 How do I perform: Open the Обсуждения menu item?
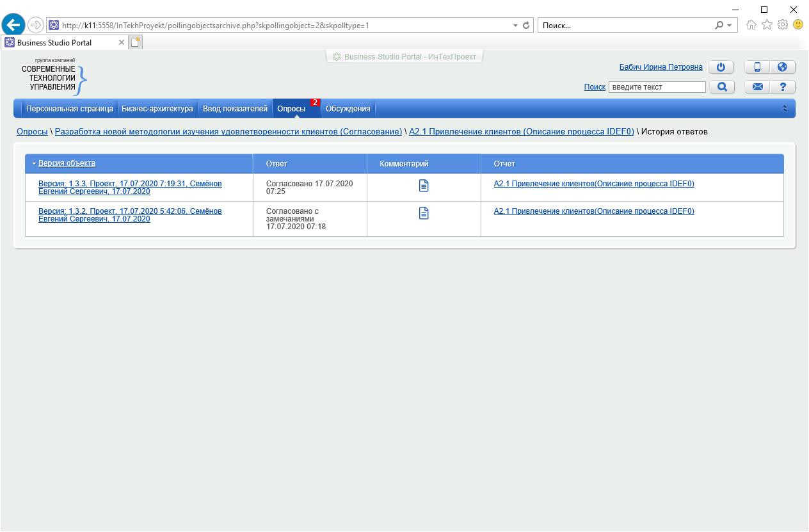[x=348, y=109]
